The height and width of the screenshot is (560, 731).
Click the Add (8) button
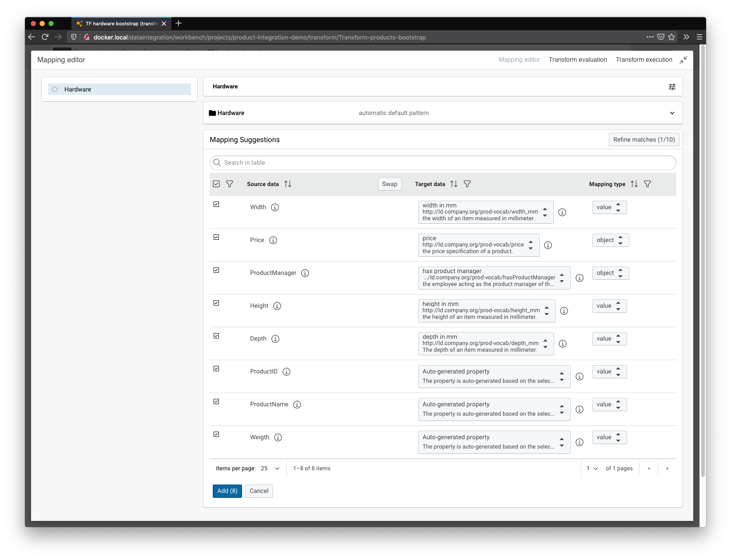pos(227,491)
